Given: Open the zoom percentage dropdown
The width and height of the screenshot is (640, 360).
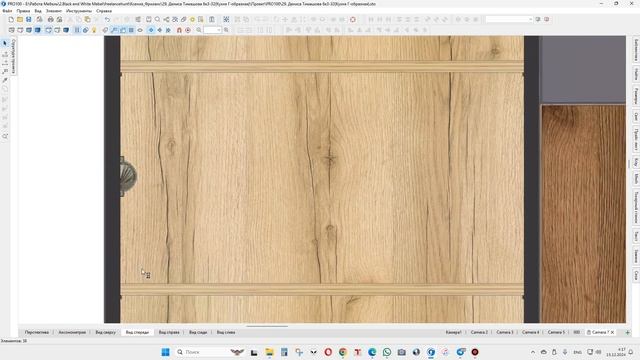Looking at the screenshot, I should click(x=219, y=30).
